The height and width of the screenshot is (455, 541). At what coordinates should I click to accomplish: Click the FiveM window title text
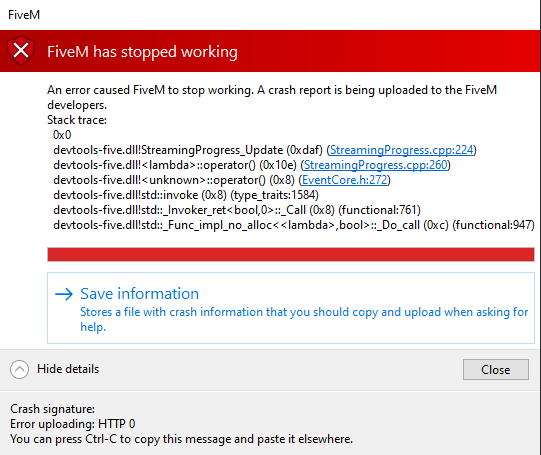[24, 14]
